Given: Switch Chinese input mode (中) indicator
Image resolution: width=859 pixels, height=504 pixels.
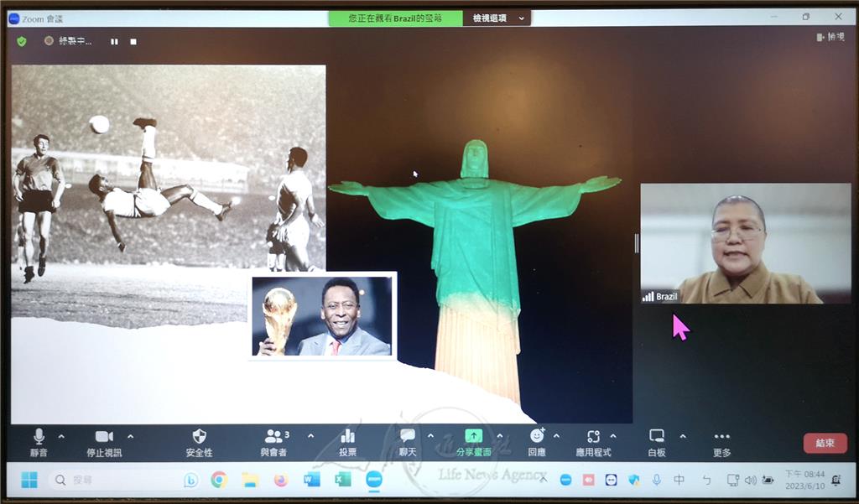Looking at the screenshot, I should click(679, 481).
